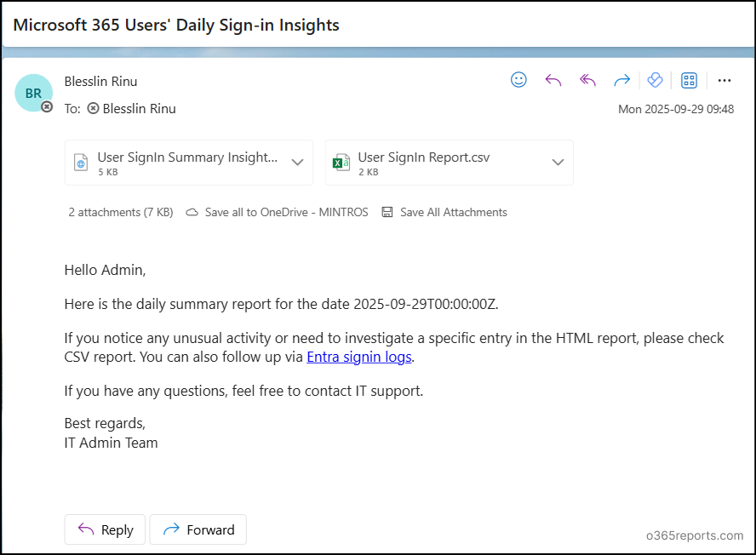Expand options for User SignIn Report.csv attachment
Image resolution: width=756 pixels, height=555 pixels.
558,162
